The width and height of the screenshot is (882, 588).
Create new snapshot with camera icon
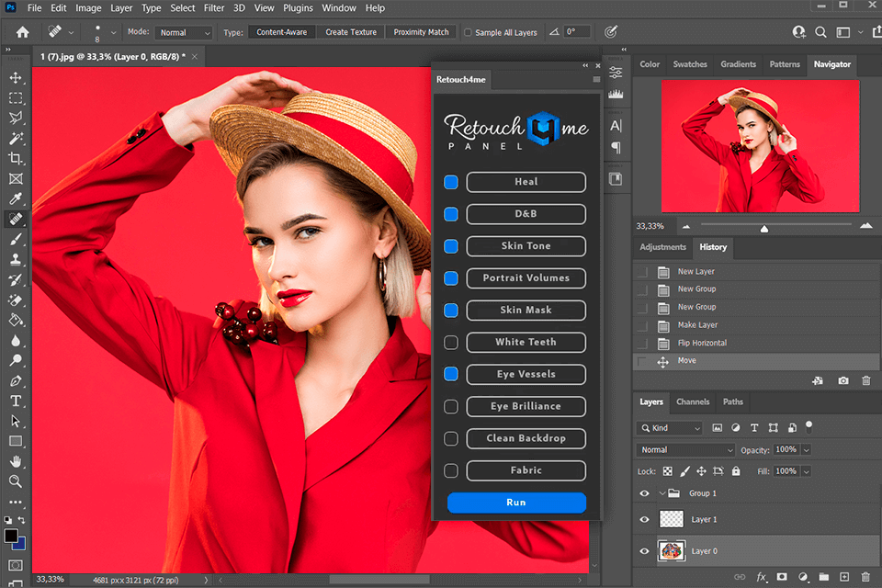tap(843, 380)
